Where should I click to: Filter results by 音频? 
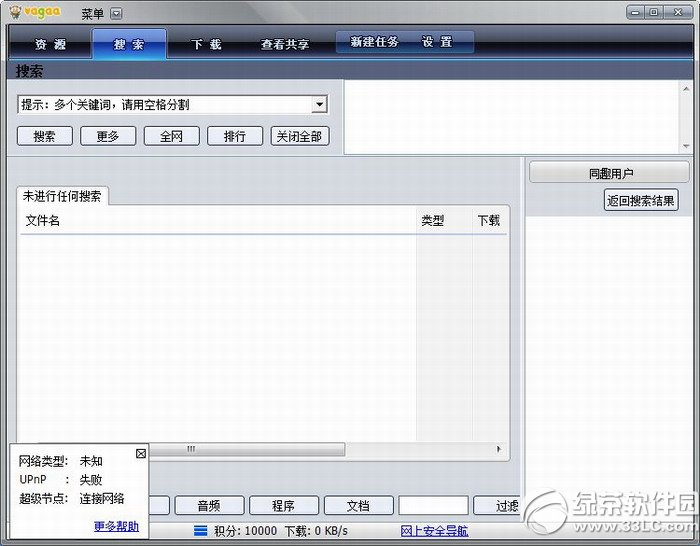(209, 505)
